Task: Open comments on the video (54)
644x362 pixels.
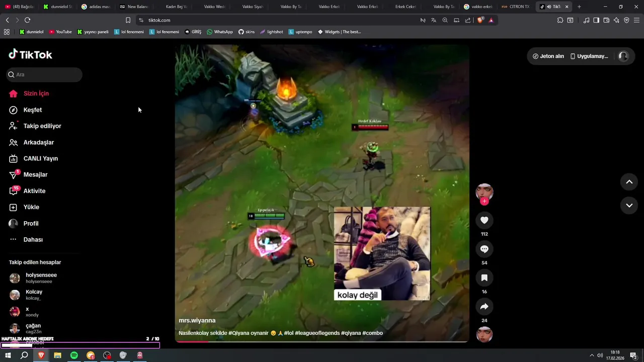Action: tap(484, 249)
